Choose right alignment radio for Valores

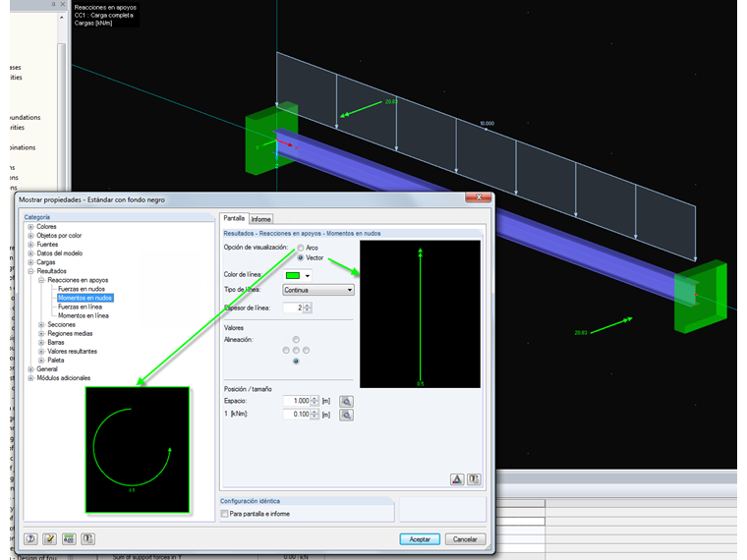click(306, 350)
